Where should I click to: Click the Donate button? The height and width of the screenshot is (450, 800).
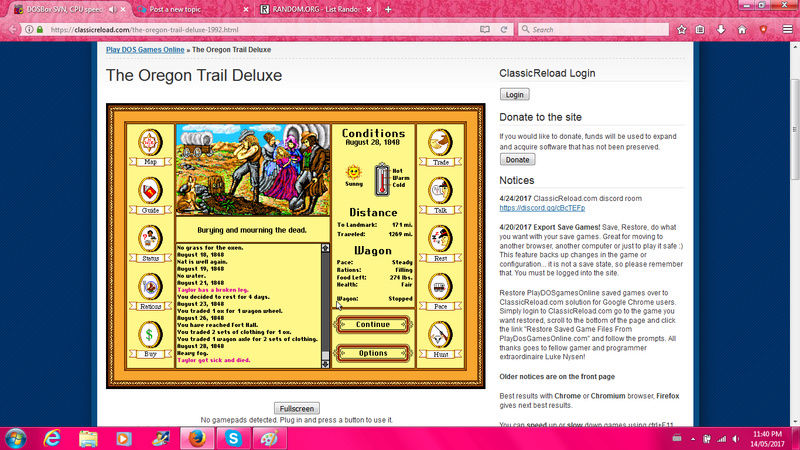pyautogui.click(x=517, y=160)
